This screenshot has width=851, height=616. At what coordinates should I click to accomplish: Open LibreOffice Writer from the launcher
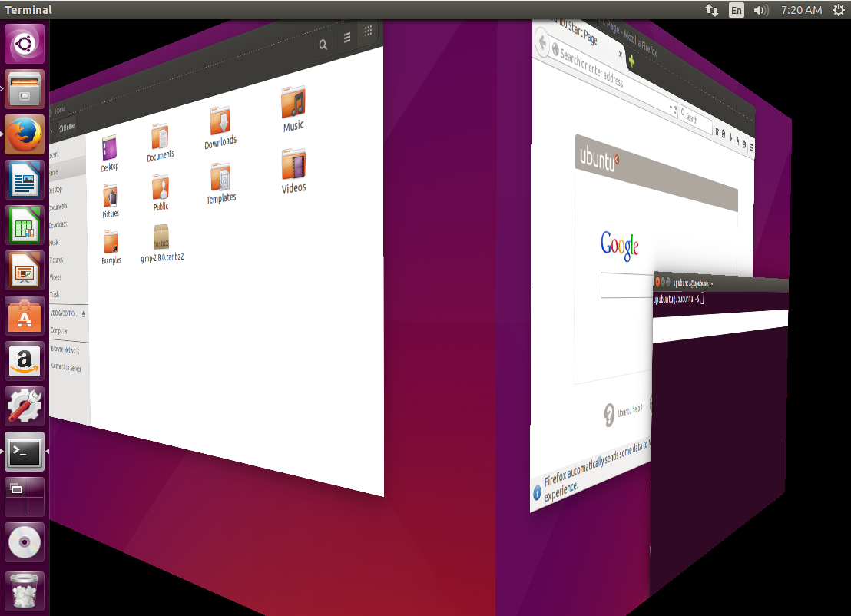click(25, 180)
